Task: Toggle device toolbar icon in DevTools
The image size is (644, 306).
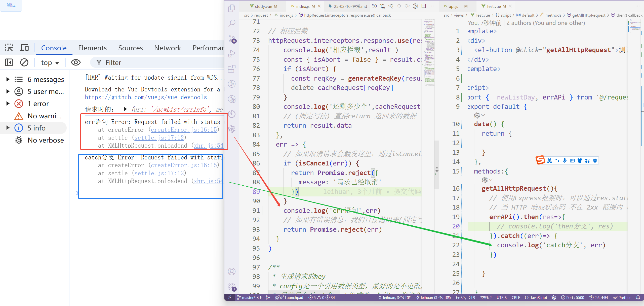Action: (x=24, y=48)
